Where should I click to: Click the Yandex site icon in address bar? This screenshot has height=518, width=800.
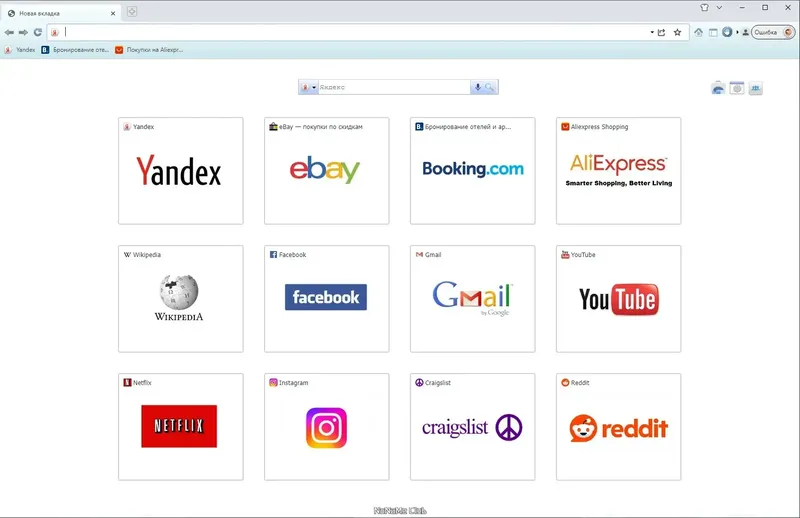(55, 33)
